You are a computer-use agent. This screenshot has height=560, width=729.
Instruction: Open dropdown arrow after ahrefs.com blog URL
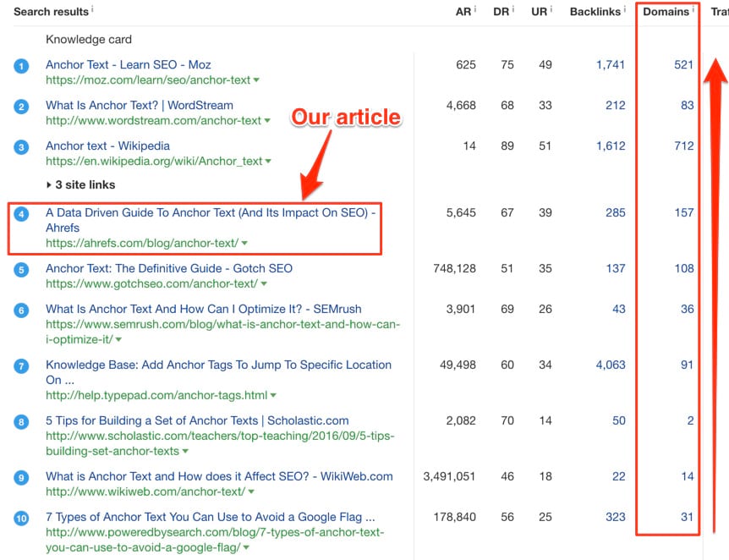pos(244,244)
